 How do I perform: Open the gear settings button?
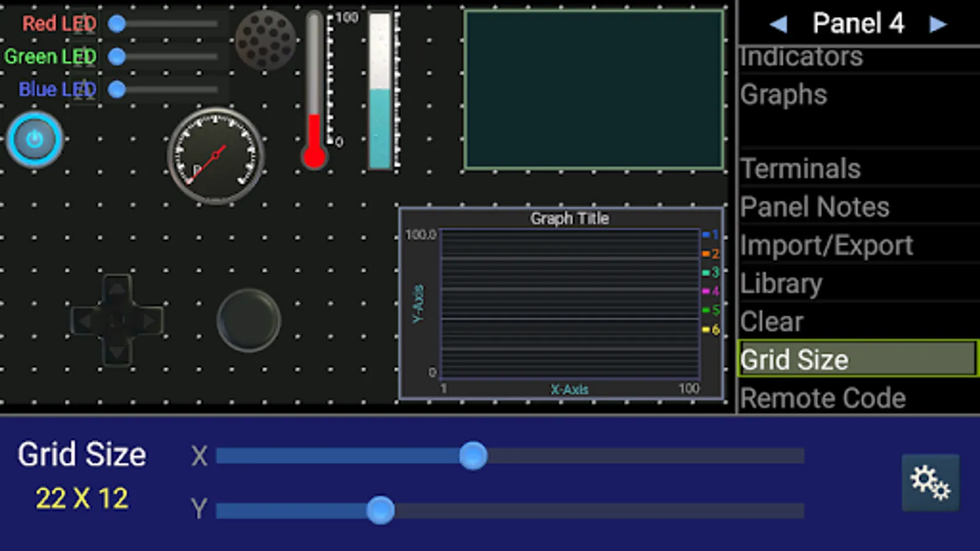click(x=930, y=482)
